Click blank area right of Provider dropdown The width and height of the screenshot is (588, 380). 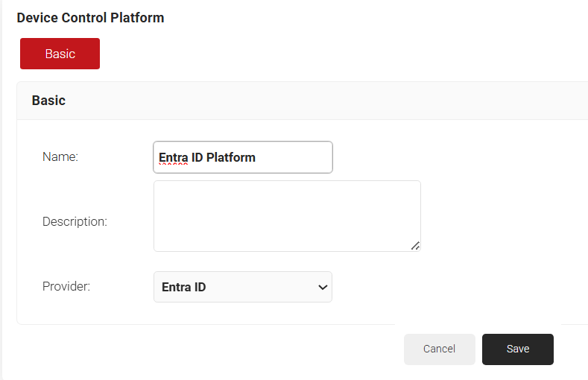click(x=447, y=287)
